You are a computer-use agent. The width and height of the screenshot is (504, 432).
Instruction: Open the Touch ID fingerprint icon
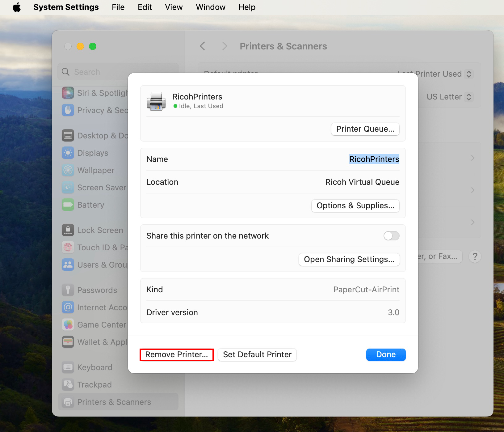pos(68,248)
